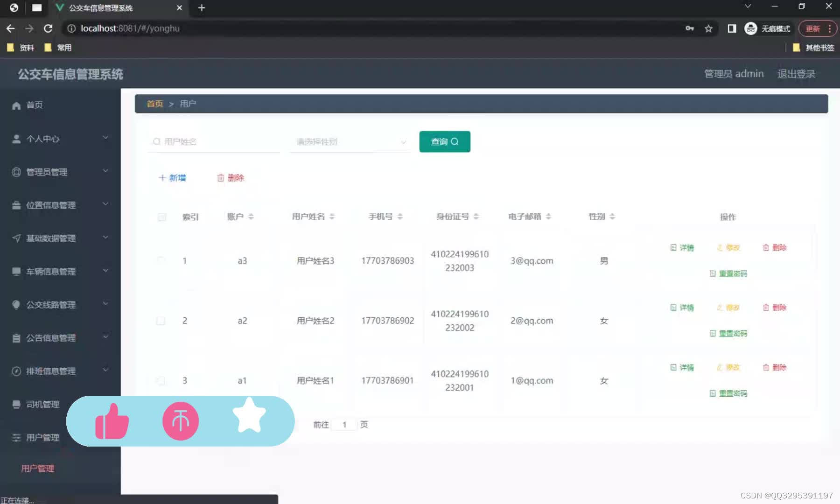Image resolution: width=840 pixels, height=504 pixels.
Task: Click the toolbar 删除 button
Action: click(231, 178)
